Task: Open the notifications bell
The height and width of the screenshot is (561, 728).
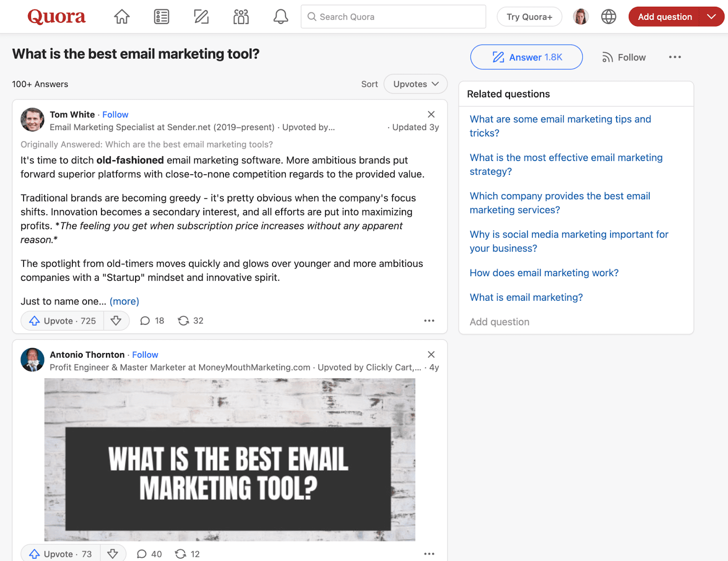Action: (x=281, y=17)
